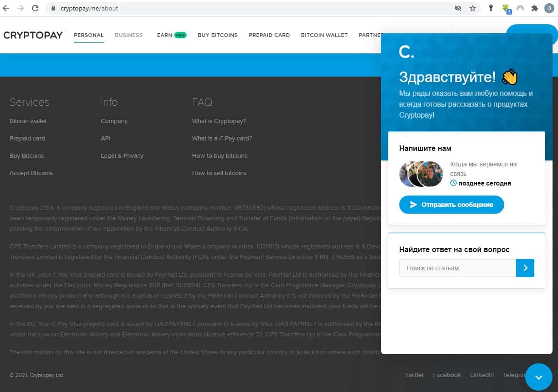Click the support team avatars

(x=421, y=174)
